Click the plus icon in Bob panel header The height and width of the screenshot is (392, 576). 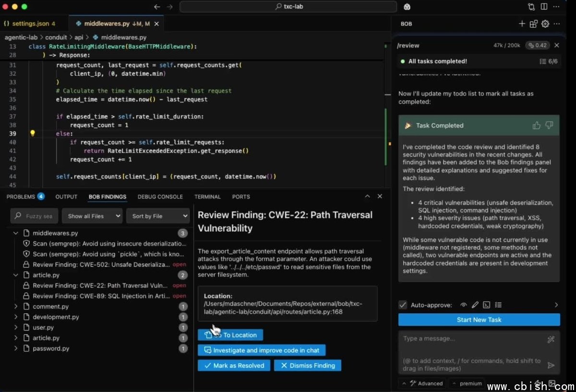[x=522, y=24]
